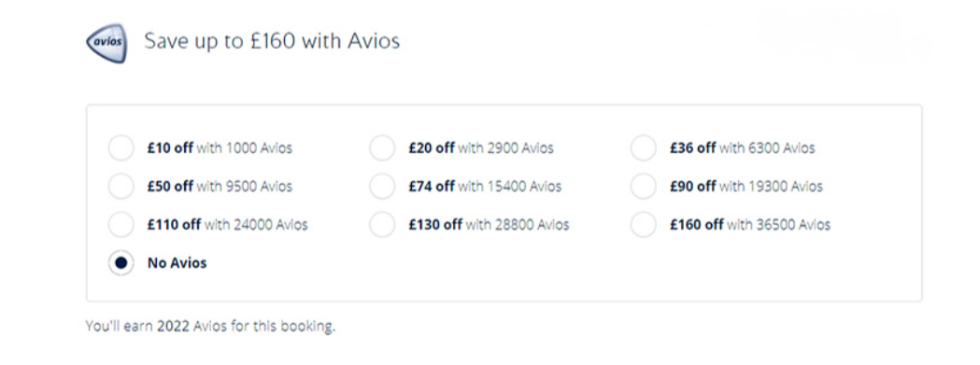
Task: Click the selected No Avios radio button
Action: (121, 263)
